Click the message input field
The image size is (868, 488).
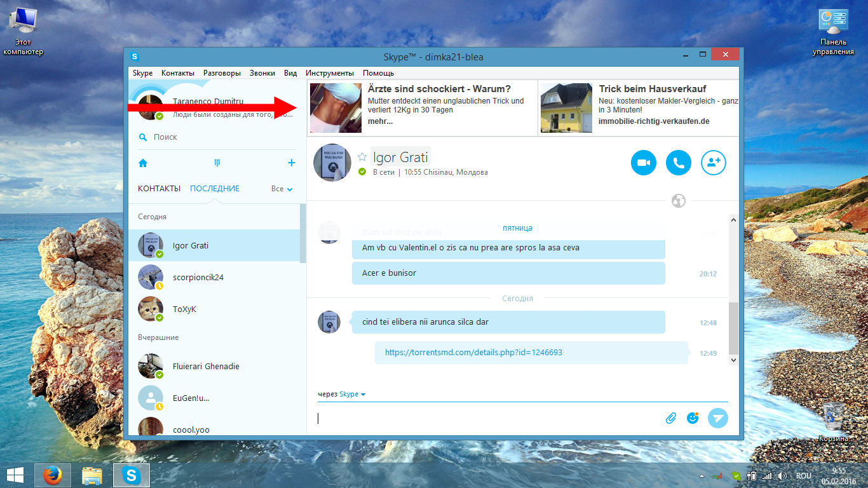[488, 418]
